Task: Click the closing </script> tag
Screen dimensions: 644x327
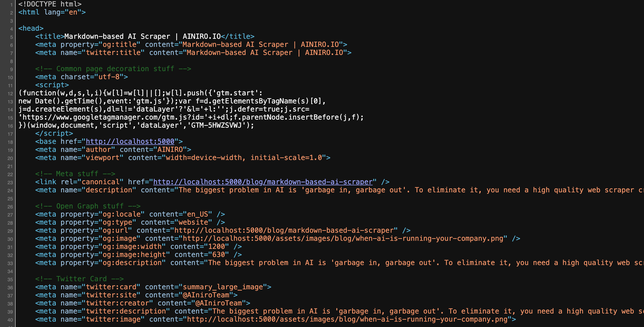Action: pyautogui.click(x=54, y=133)
